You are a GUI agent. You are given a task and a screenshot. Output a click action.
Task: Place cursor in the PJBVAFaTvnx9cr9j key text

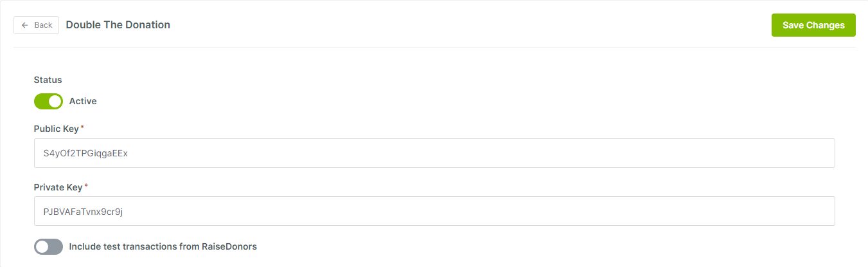(x=83, y=212)
